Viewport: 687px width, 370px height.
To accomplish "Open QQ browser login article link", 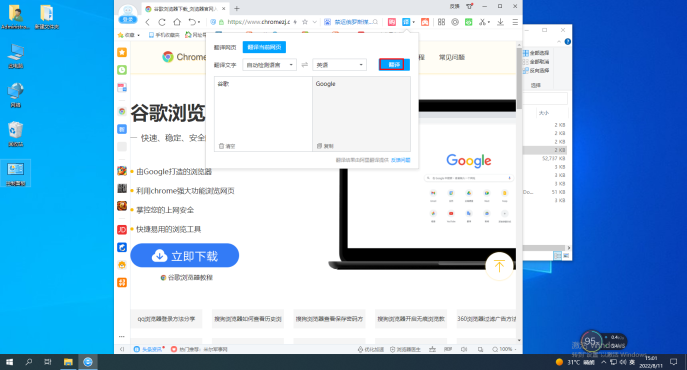I will click(x=166, y=319).
